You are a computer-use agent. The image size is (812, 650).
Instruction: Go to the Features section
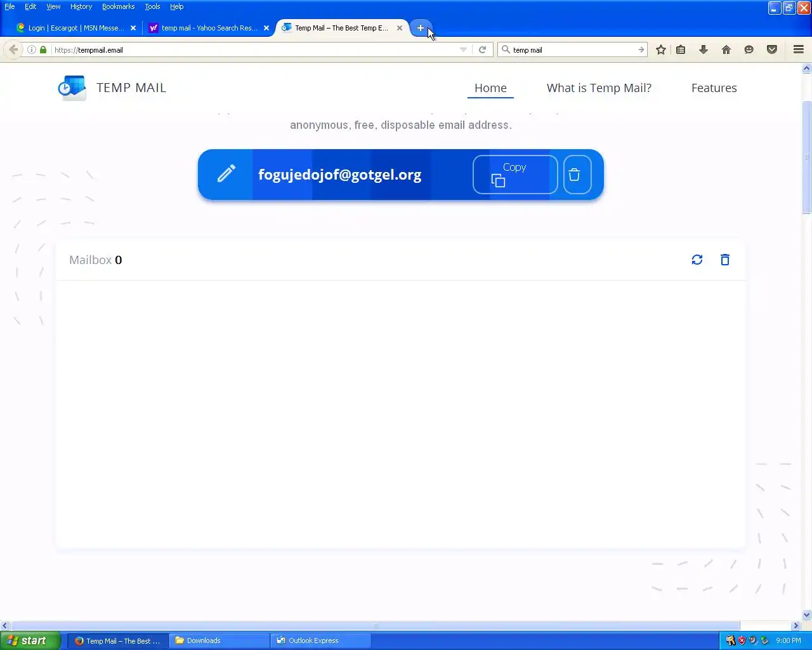714,88
